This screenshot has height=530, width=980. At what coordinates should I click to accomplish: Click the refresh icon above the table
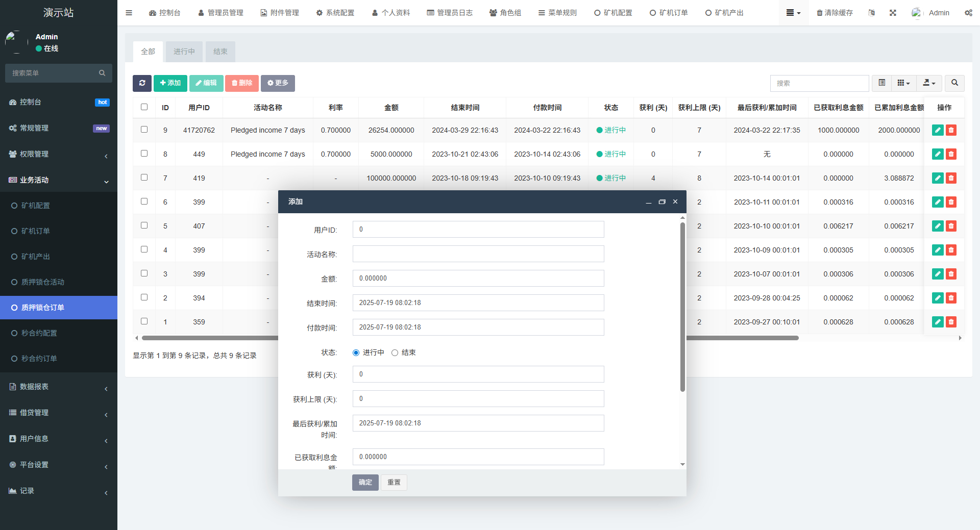pyautogui.click(x=142, y=83)
